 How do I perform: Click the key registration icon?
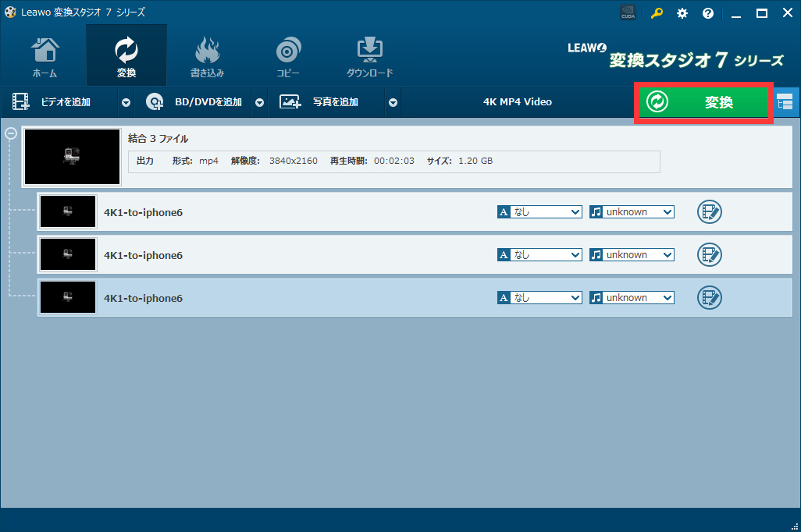657,13
